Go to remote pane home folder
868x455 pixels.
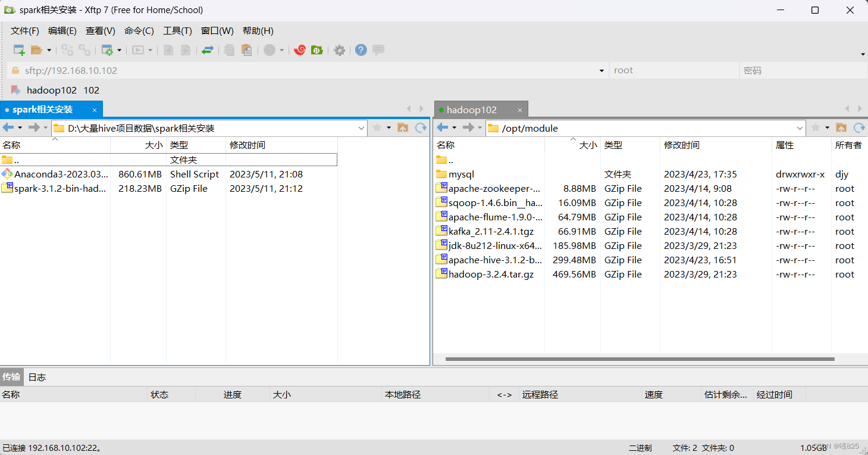[841, 127]
